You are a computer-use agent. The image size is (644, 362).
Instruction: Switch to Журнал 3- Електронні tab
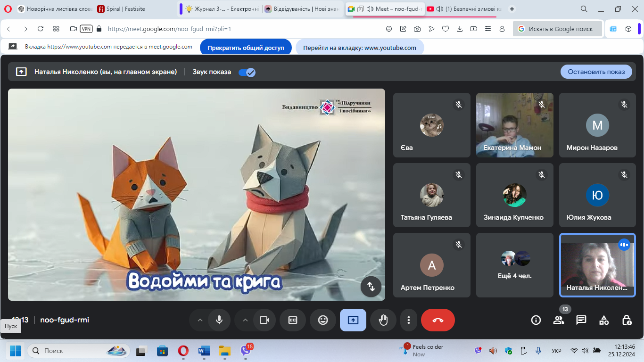[x=222, y=9]
